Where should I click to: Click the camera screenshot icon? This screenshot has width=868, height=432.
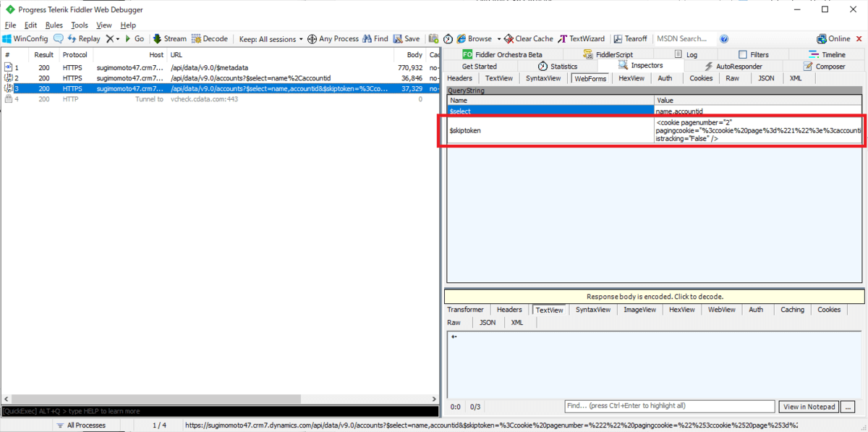point(433,39)
